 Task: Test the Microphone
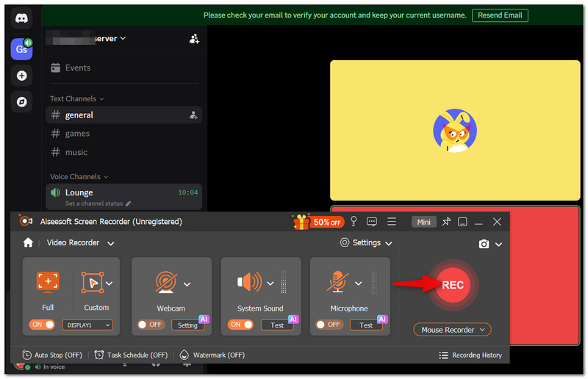coord(366,325)
